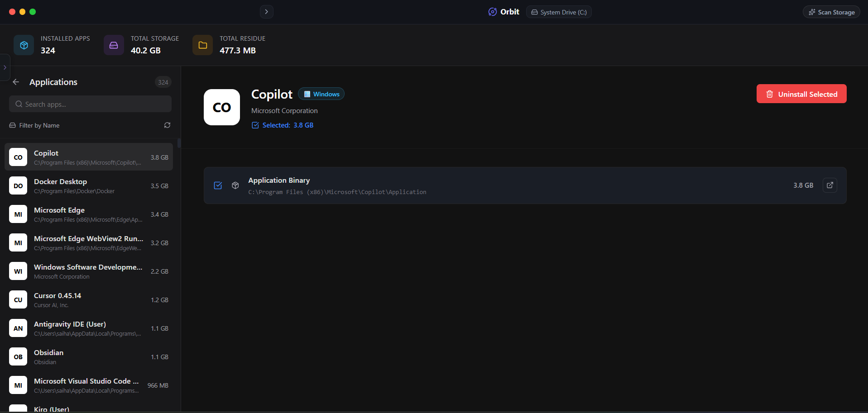Toggle the Selected: 3.8 GB checkbox
868x413 pixels.
click(255, 125)
